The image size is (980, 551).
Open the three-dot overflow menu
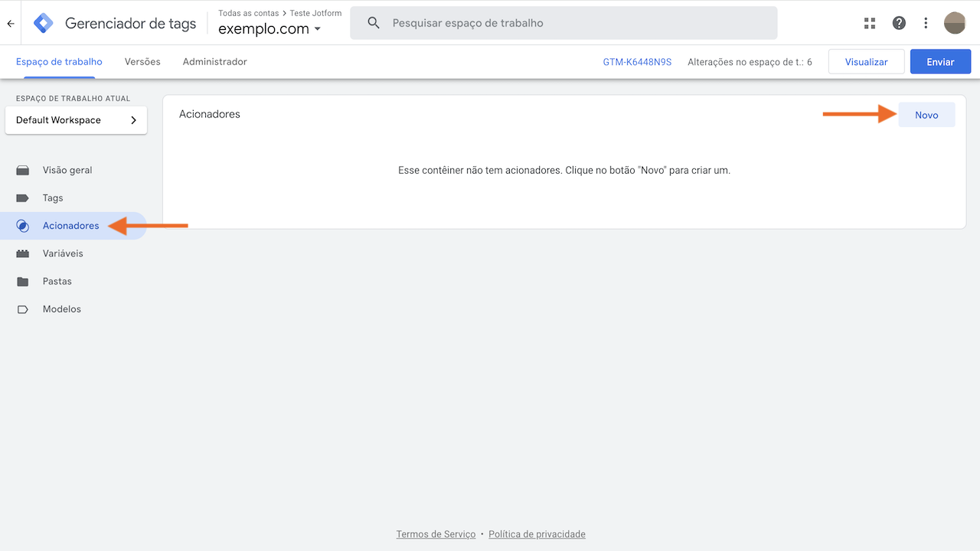point(926,23)
